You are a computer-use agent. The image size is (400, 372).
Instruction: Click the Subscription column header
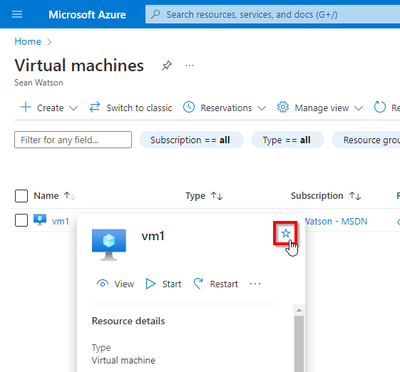317,196
